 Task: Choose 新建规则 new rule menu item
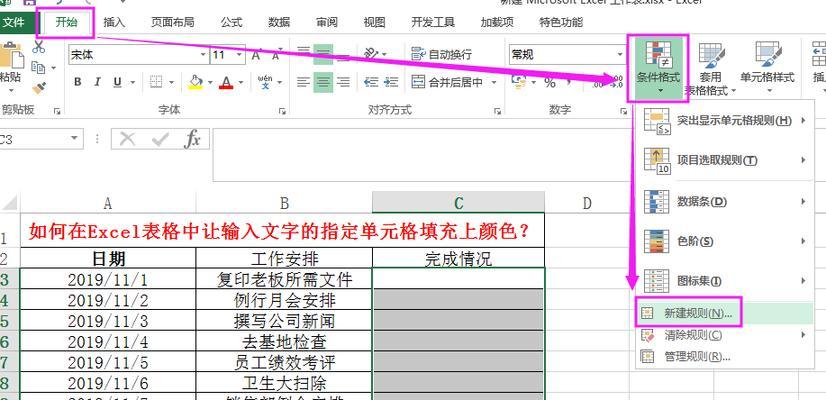click(725, 313)
